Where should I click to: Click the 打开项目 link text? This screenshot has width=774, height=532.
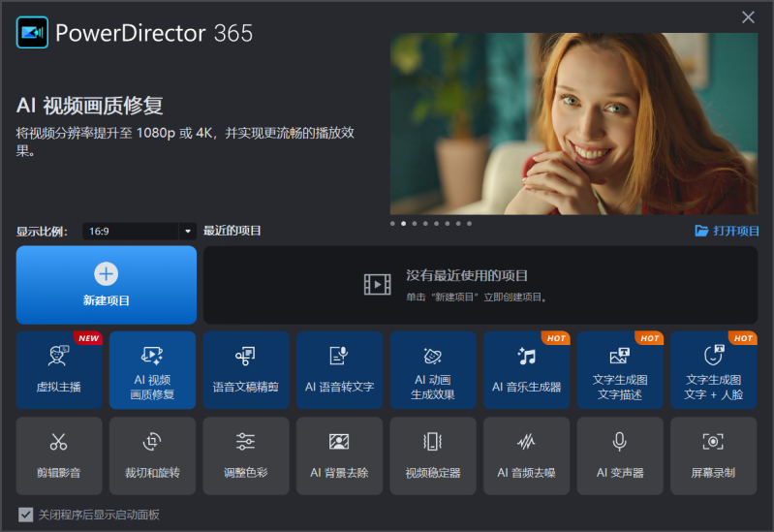(x=736, y=231)
